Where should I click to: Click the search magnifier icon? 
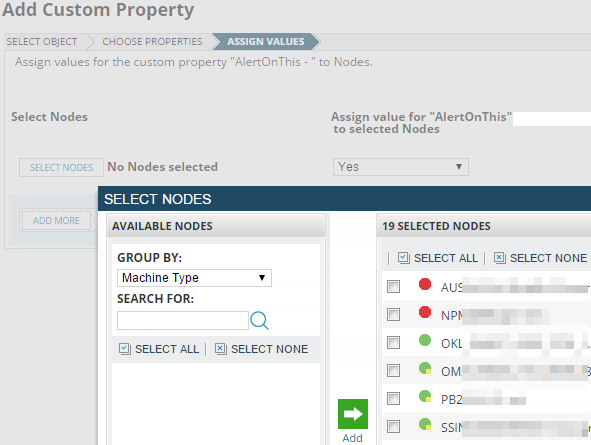tap(259, 321)
